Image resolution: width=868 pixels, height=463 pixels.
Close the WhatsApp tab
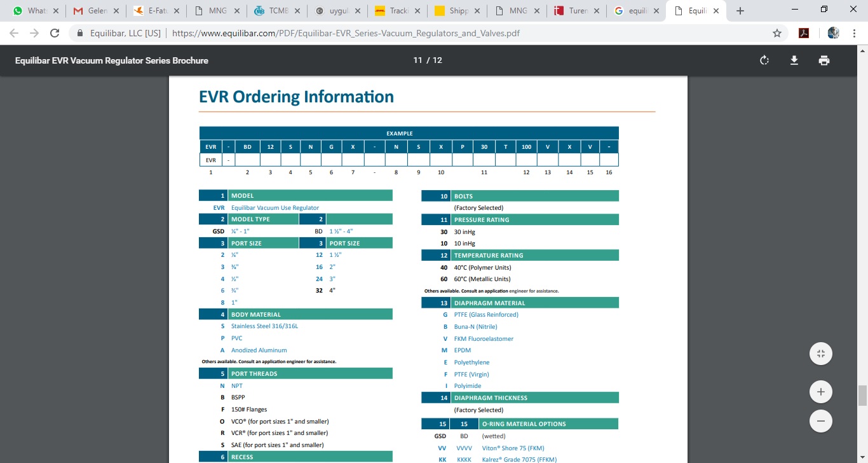[56, 11]
